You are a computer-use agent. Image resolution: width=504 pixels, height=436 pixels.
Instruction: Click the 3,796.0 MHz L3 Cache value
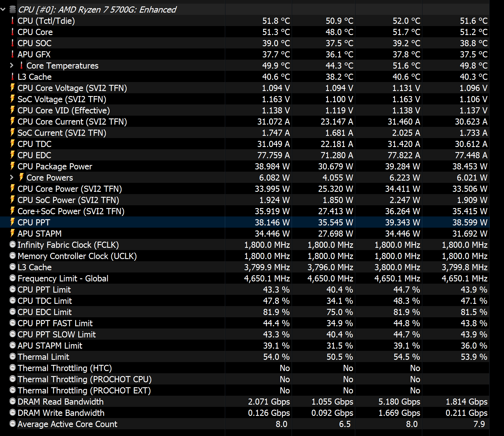point(330,267)
